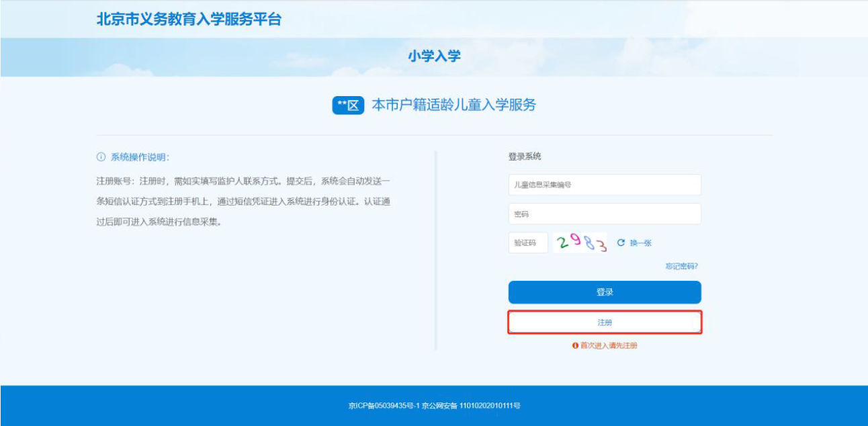Click the 首次进入请先注册 hint text
The width and height of the screenshot is (868, 426).
[x=609, y=345]
